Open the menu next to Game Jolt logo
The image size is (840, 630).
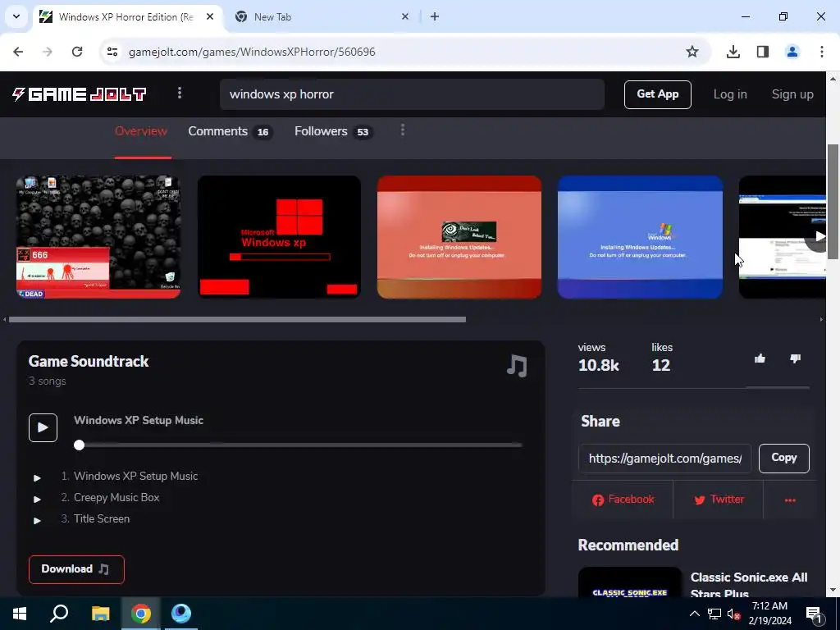(x=180, y=94)
